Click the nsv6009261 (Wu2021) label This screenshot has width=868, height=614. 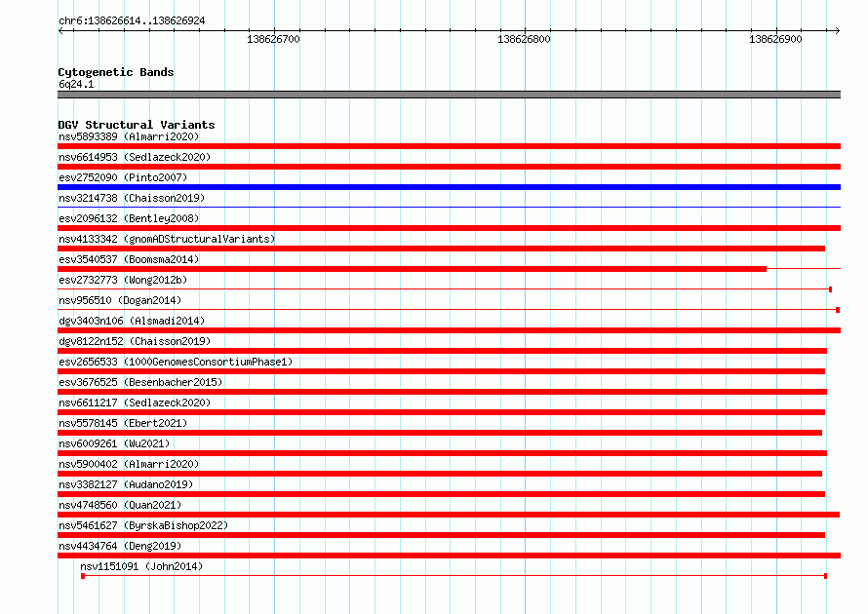pyautogui.click(x=114, y=443)
